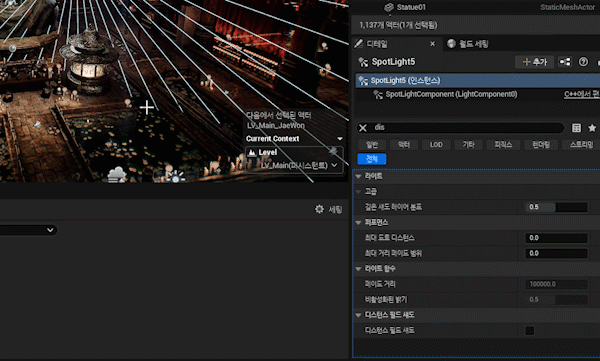The height and width of the screenshot is (361, 600).
Task: Click the Level mountain icon in Current Context
Action: pyautogui.click(x=252, y=152)
